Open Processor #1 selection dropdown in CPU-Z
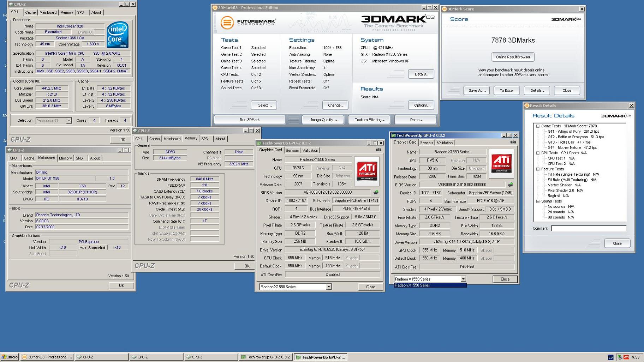Screen dimensions: 644x362 click(69, 121)
